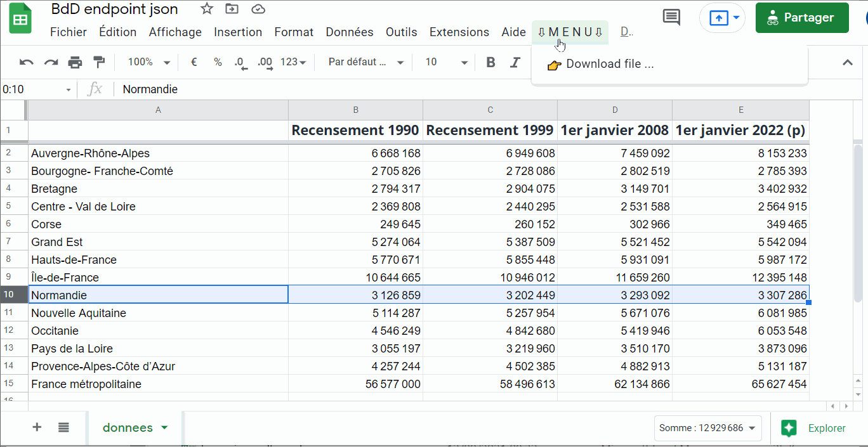Screen dimensions: 868x447
Task: Open the donnees sheet tab arrow
Action: (164, 428)
